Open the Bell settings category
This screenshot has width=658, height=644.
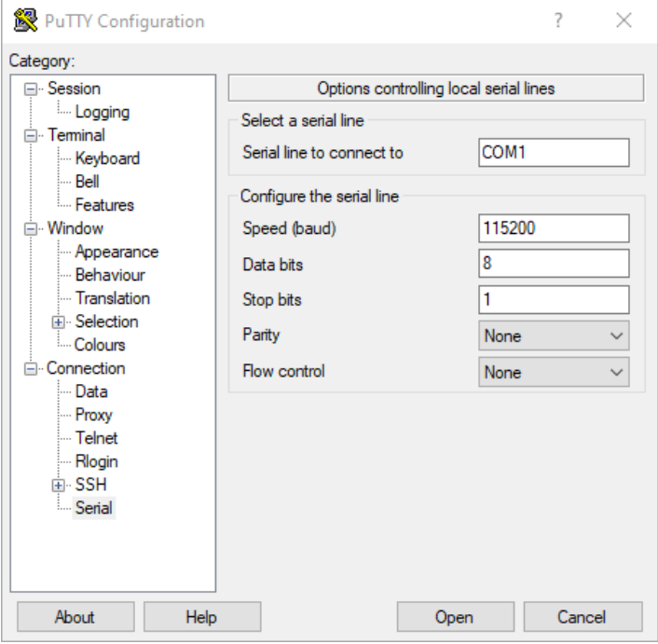coord(87,182)
